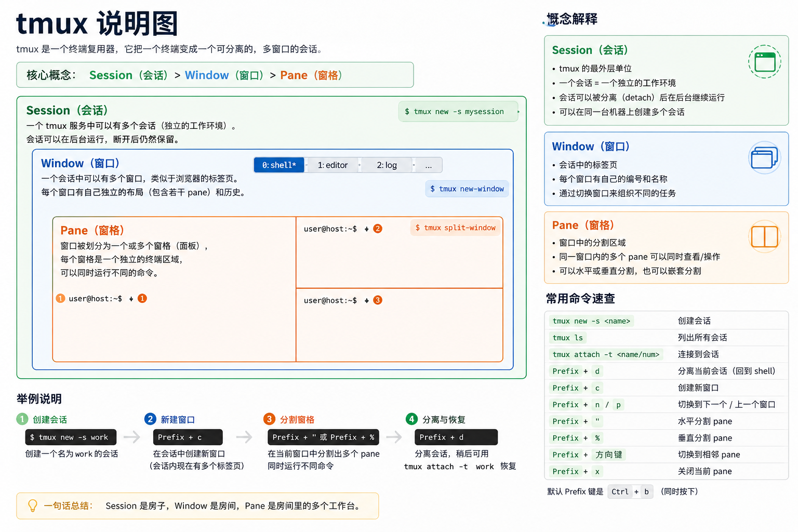798x532 pixels.
Task: Select the active 0: shell* window tab
Action: click(279, 165)
